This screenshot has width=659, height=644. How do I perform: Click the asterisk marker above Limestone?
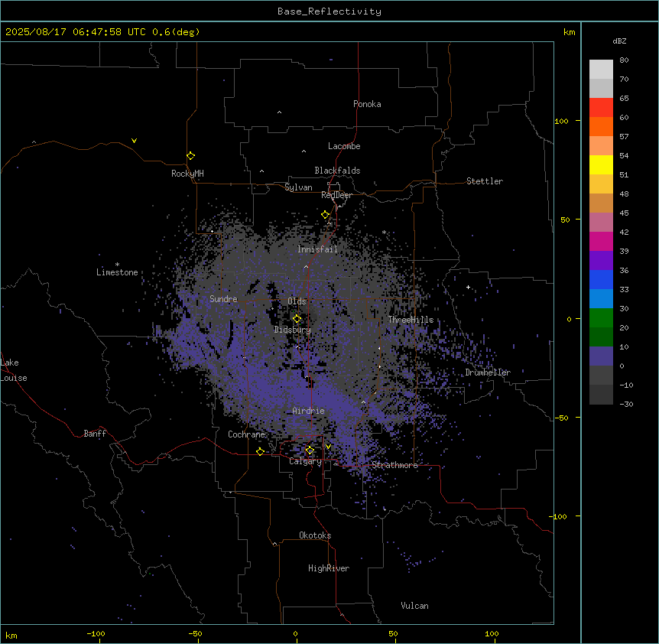coord(117,265)
